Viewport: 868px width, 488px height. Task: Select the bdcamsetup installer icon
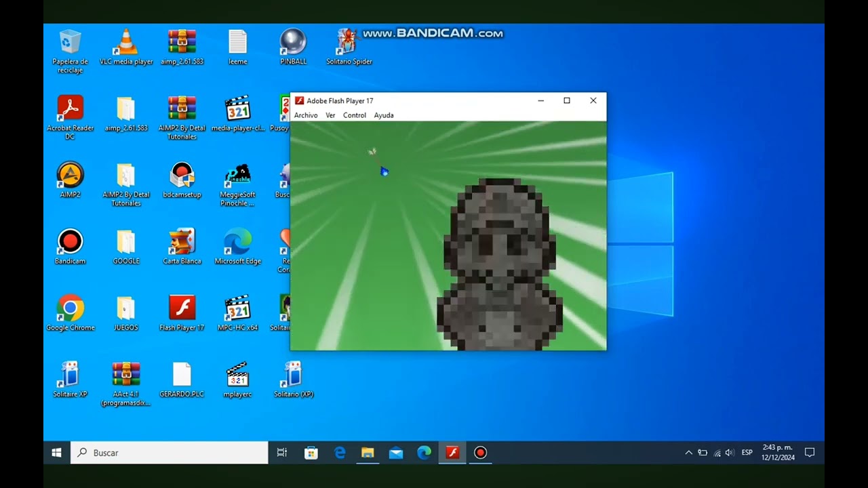click(182, 180)
